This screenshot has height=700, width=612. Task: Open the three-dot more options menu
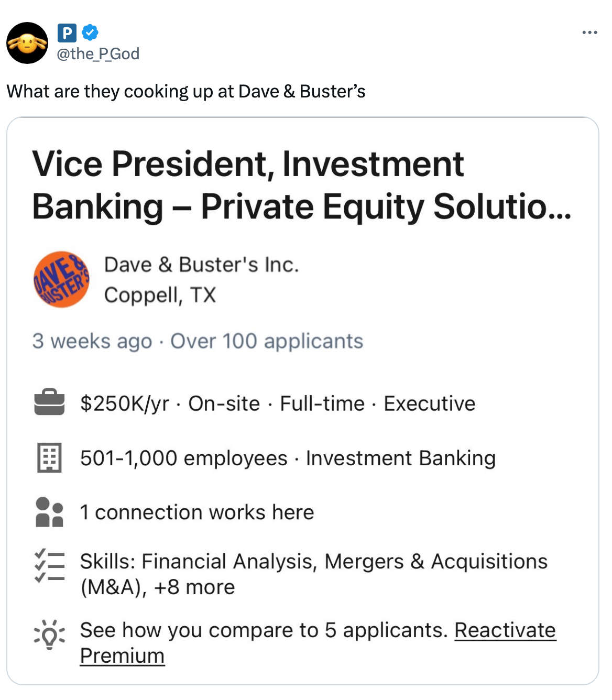pos(589,33)
